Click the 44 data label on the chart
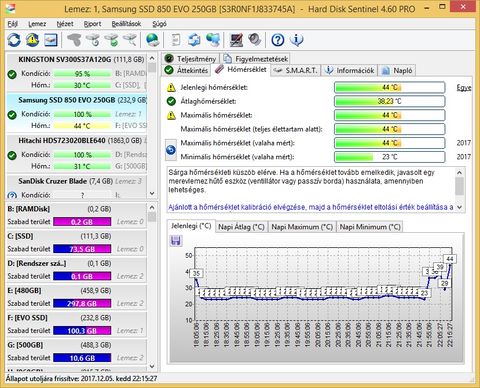The height and width of the screenshot is (388, 480). [450, 259]
